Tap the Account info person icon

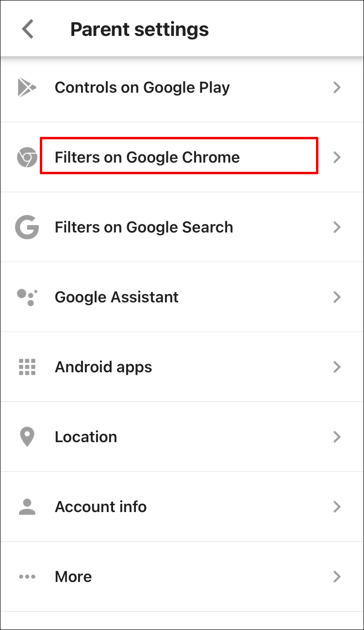click(x=27, y=507)
